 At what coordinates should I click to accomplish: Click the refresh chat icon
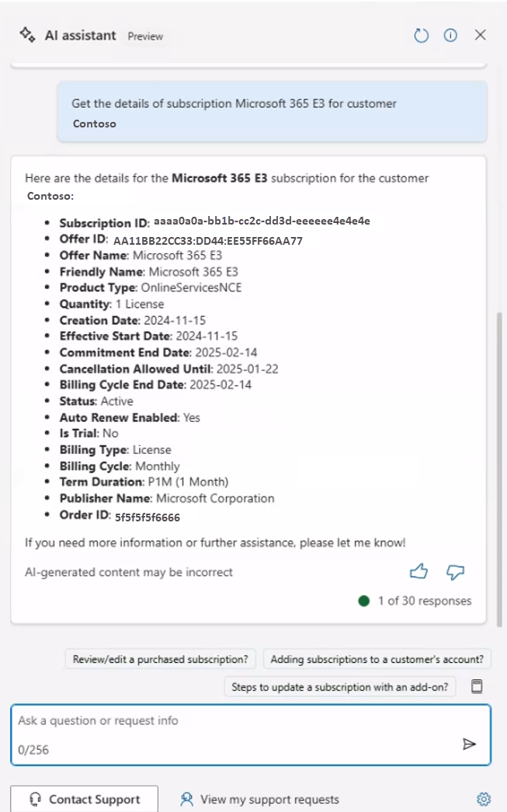(422, 35)
